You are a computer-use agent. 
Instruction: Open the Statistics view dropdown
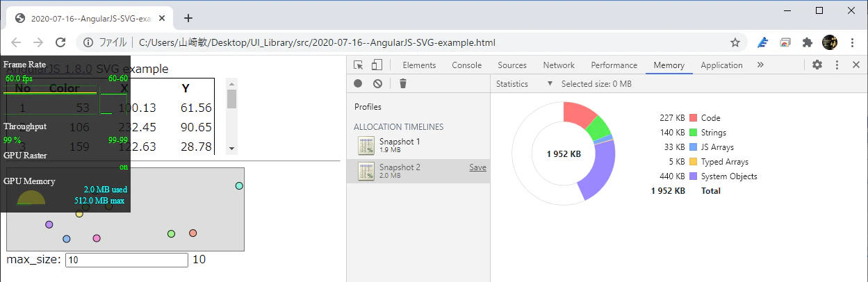(x=524, y=83)
